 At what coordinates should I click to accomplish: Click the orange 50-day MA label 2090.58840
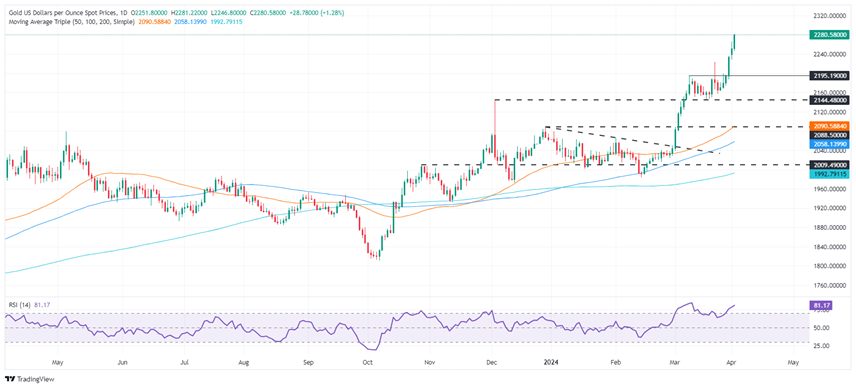click(829, 126)
